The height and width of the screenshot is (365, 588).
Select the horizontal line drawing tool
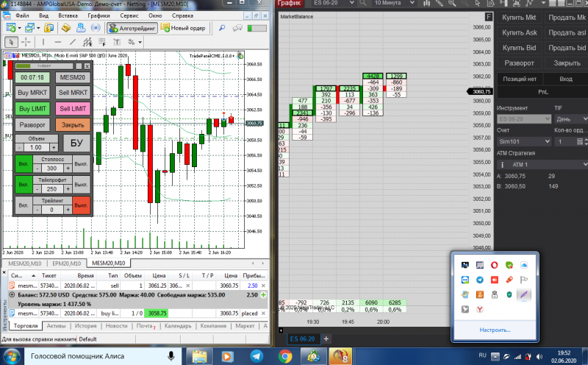57,42
